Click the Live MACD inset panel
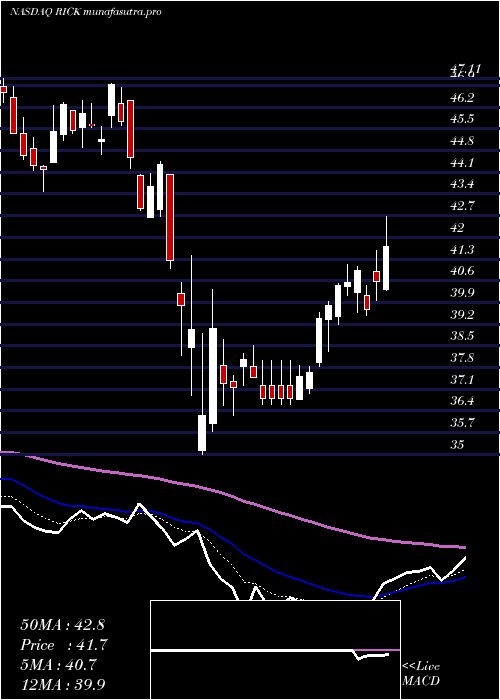Screen dimensions: 500x700 (275, 650)
